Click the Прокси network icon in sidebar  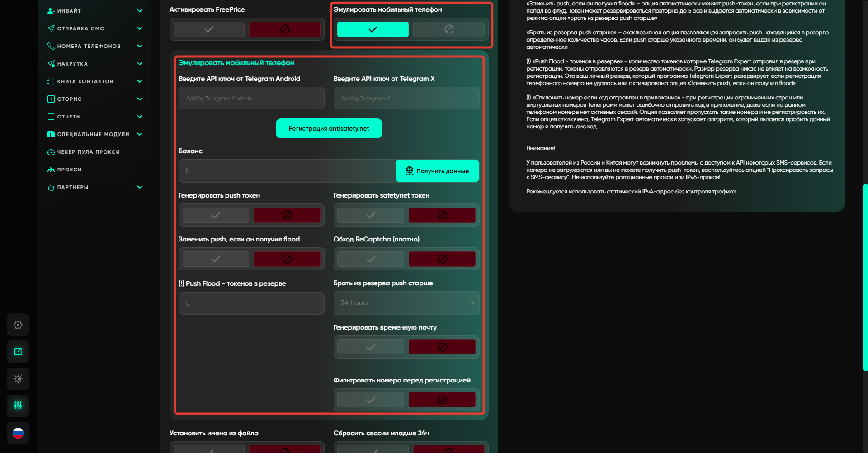[51, 170]
